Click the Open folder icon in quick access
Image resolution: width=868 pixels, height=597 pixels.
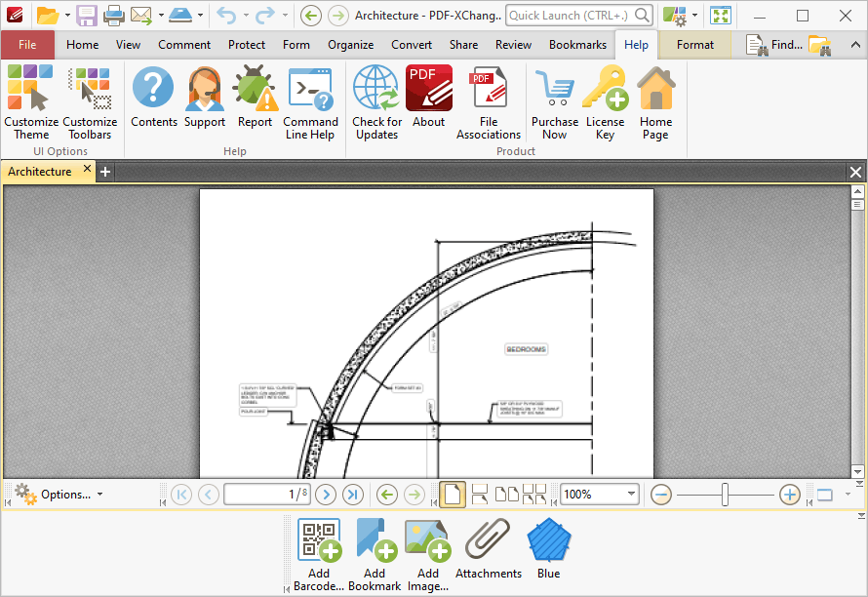point(48,16)
